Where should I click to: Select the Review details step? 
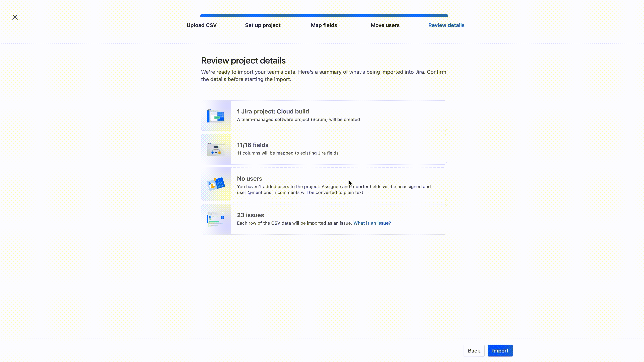pyautogui.click(x=446, y=25)
